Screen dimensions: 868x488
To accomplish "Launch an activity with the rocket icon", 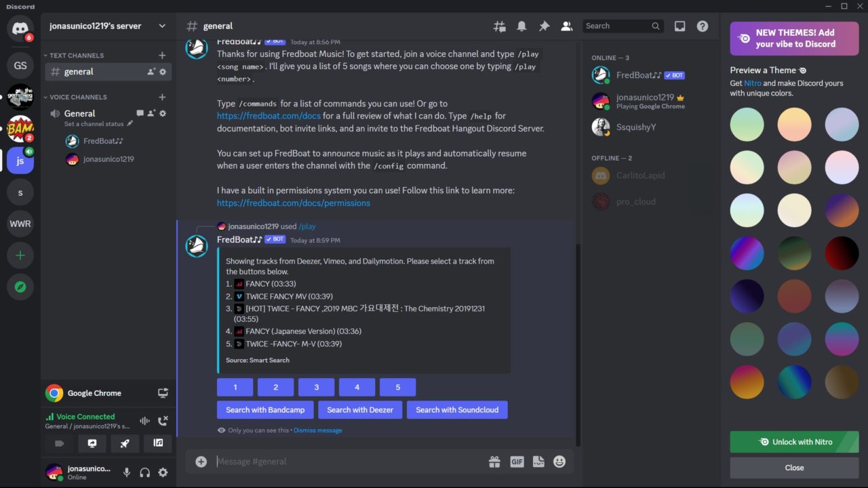I will point(125,443).
